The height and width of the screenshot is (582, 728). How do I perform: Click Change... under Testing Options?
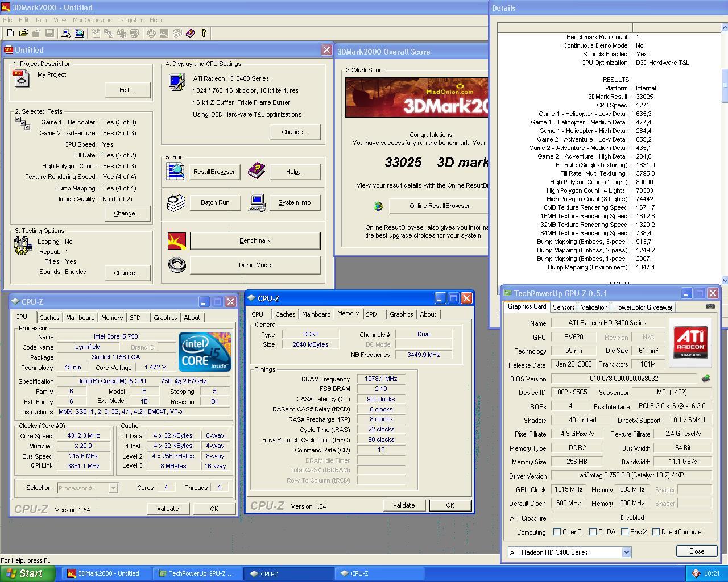coord(127,273)
